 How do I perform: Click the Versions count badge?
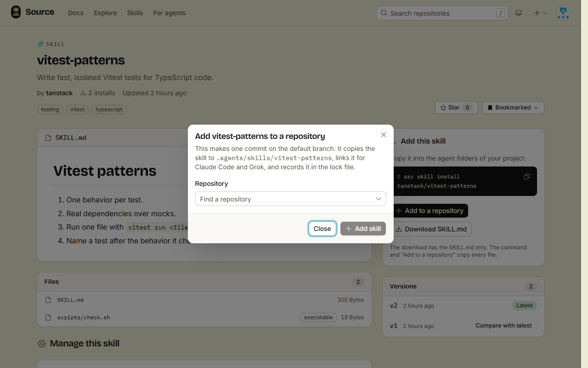531,287
